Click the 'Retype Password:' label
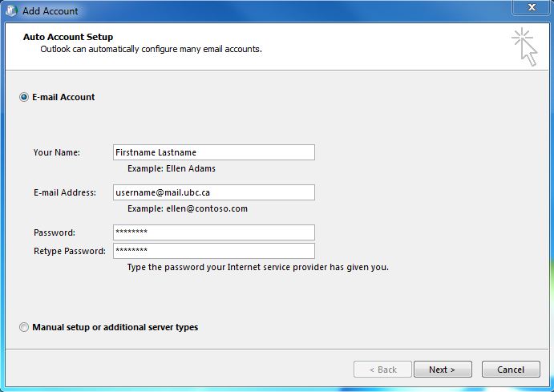 [70, 251]
